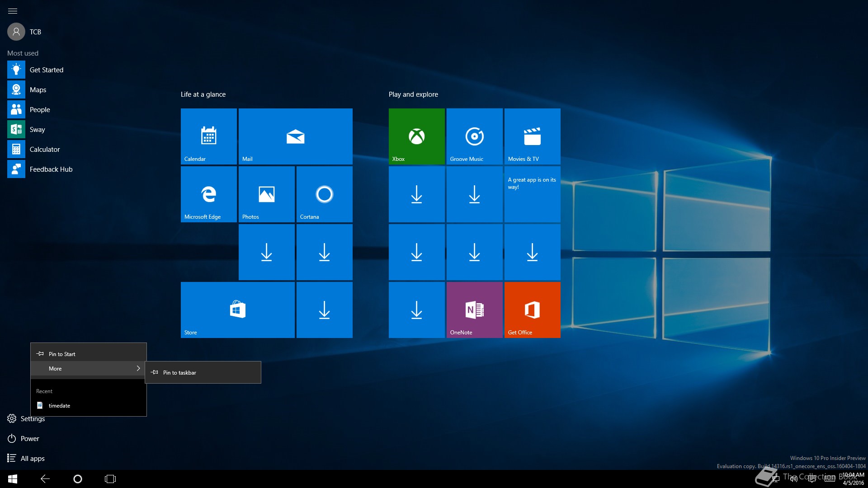The width and height of the screenshot is (868, 488).
Task: Launch the Xbox tile
Action: coord(417,136)
